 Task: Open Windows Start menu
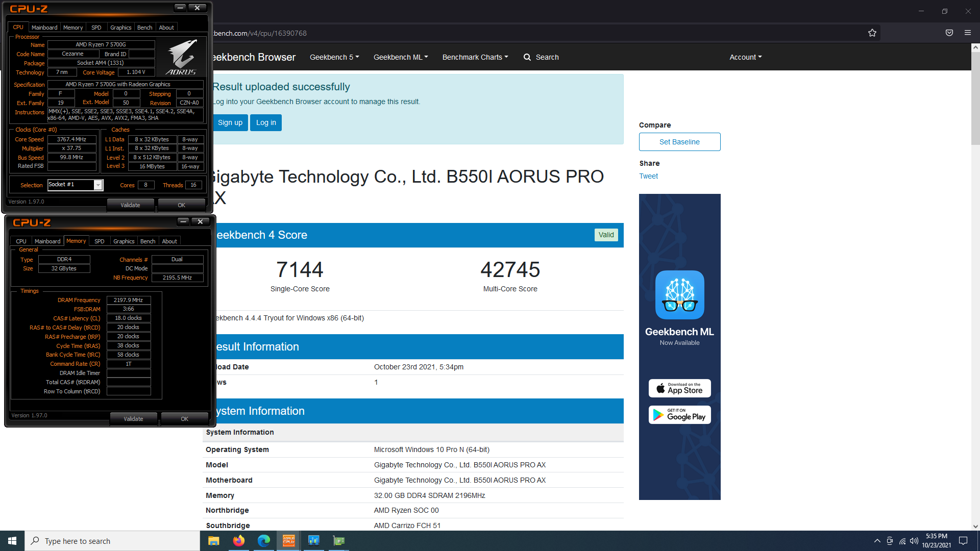(12, 541)
